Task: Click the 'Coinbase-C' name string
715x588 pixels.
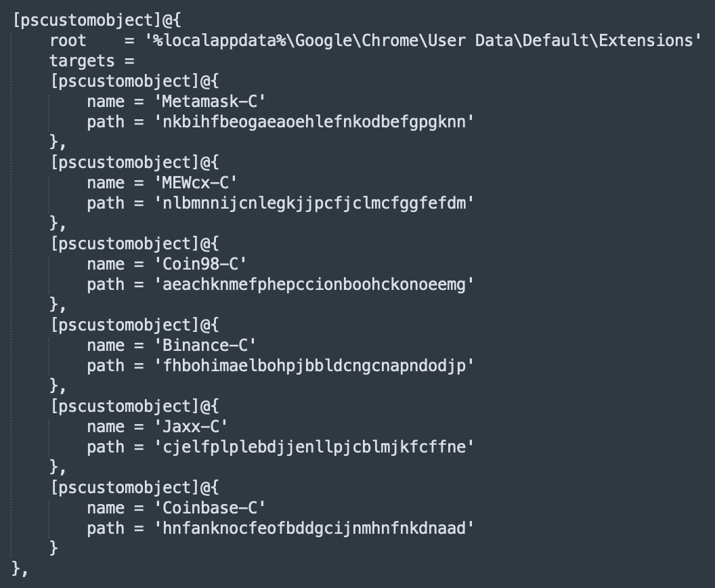Action: [210, 507]
